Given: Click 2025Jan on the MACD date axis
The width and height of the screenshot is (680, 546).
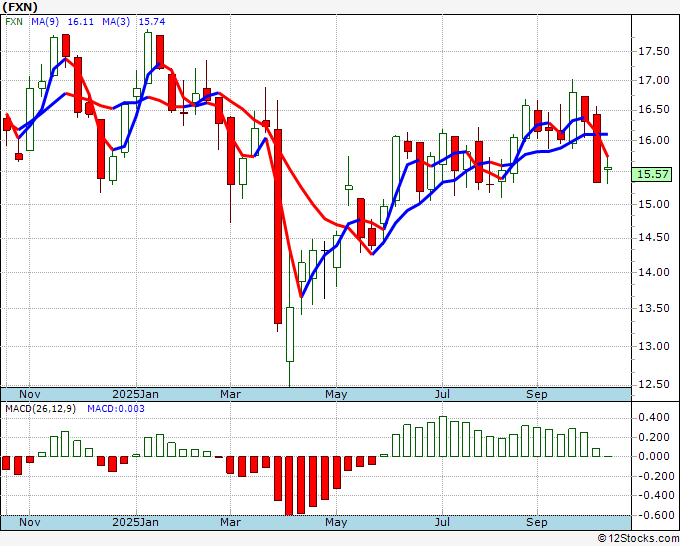Looking at the screenshot, I should coord(135,522).
